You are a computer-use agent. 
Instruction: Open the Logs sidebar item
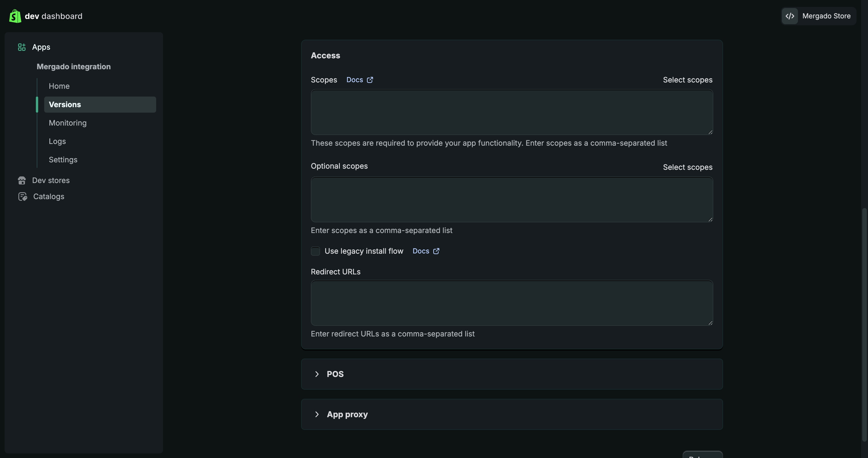(57, 141)
